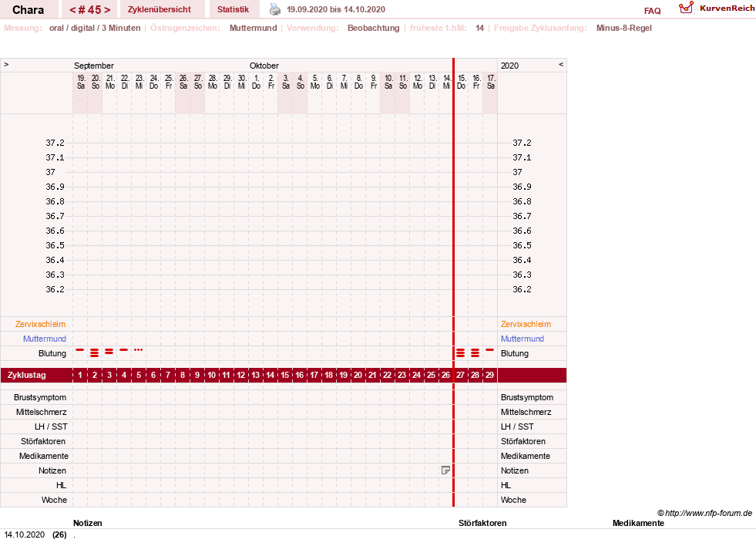Click the bleeding mark on cycle day 29
756x553 pixels.
pyautogui.click(x=490, y=350)
